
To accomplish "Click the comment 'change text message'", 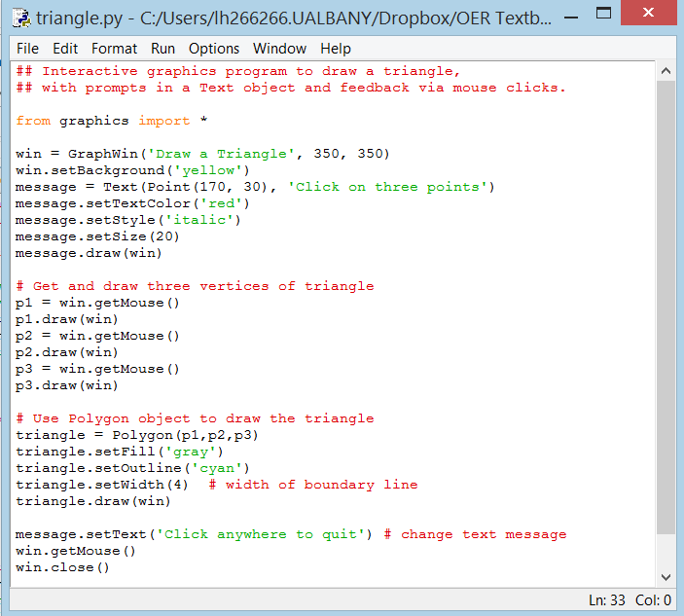I will 475,534.
